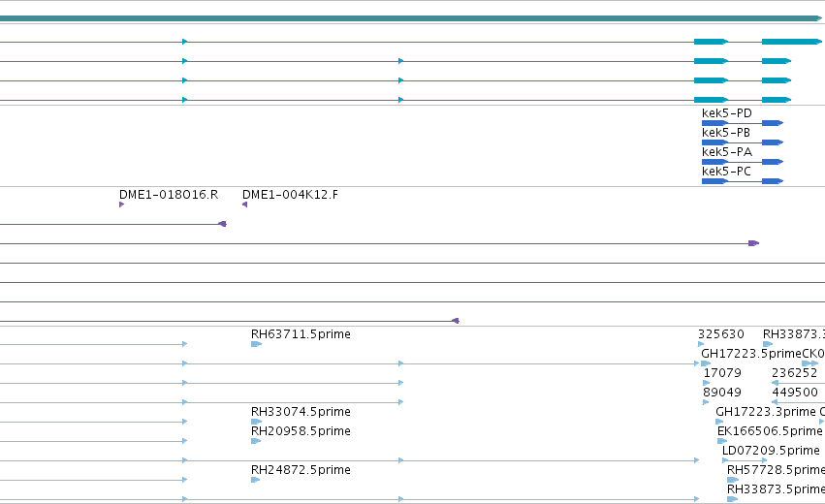Select the 325630 feature label
Viewport: 825px width, 504px height.
[x=721, y=334]
